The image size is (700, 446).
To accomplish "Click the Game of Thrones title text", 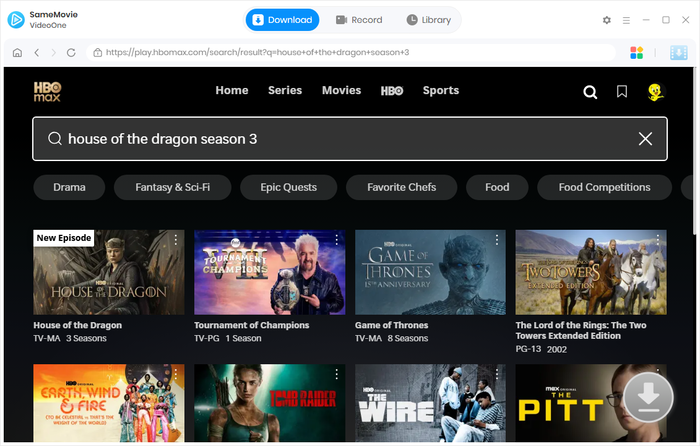I will pyautogui.click(x=392, y=325).
